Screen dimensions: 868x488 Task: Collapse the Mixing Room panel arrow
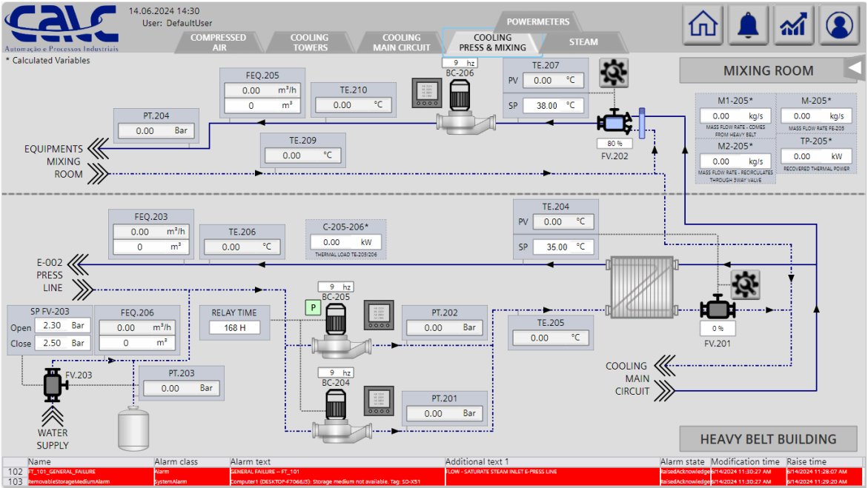click(855, 70)
